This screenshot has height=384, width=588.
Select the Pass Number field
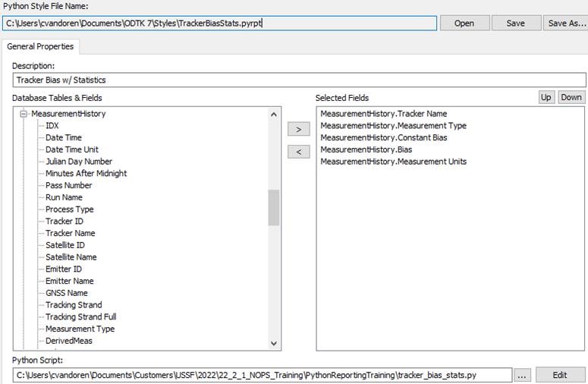[68, 185]
